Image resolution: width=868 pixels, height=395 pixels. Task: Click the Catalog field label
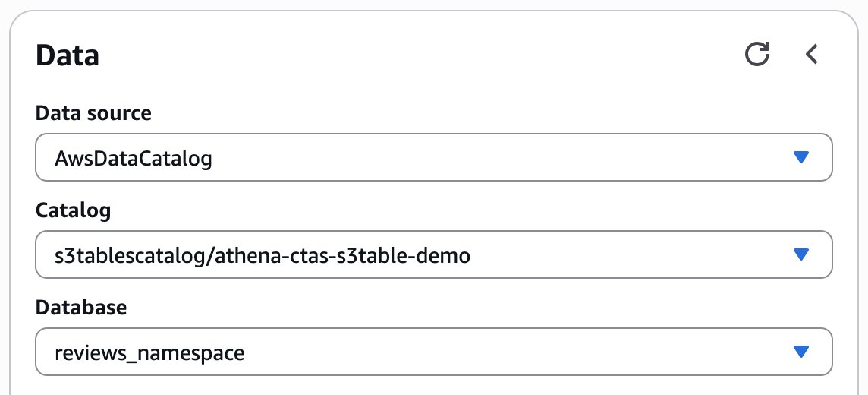point(73,210)
